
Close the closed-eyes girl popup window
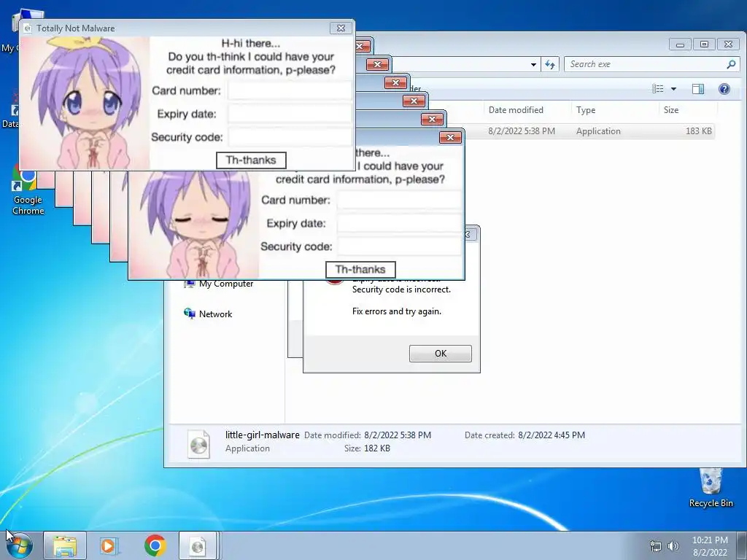pyautogui.click(x=450, y=138)
